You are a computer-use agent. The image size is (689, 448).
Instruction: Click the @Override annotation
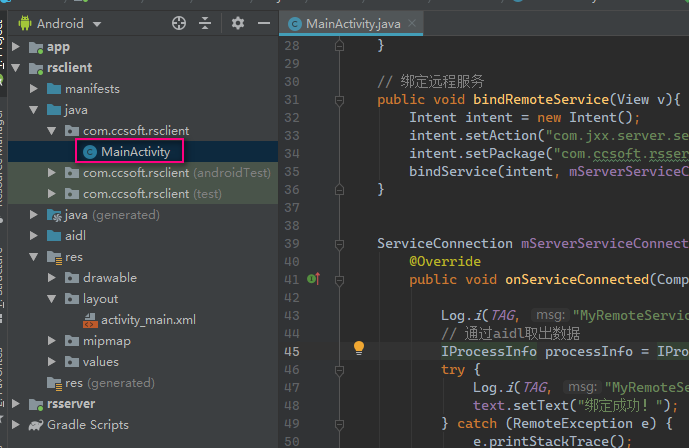[445, 262]
